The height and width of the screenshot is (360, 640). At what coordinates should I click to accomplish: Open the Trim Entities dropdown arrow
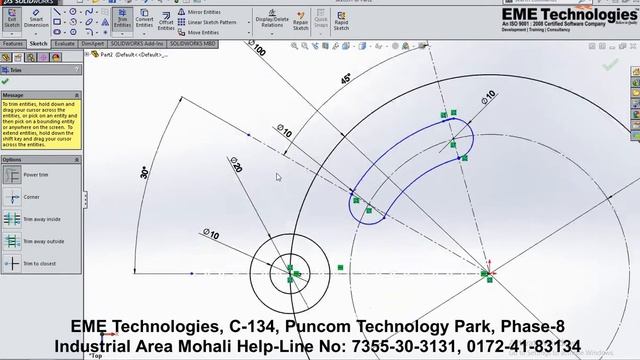pos(122,34)
